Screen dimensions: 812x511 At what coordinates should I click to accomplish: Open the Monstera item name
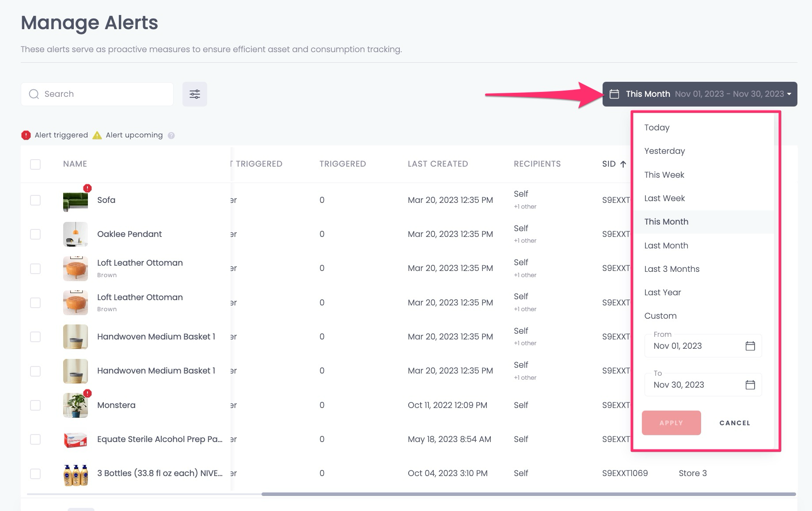(116, 405)
